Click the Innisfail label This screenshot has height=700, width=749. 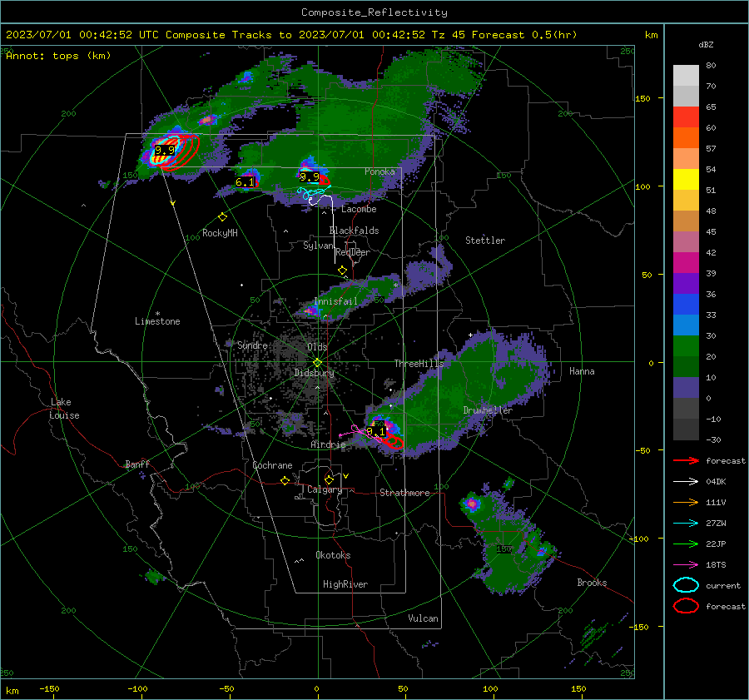335,301
